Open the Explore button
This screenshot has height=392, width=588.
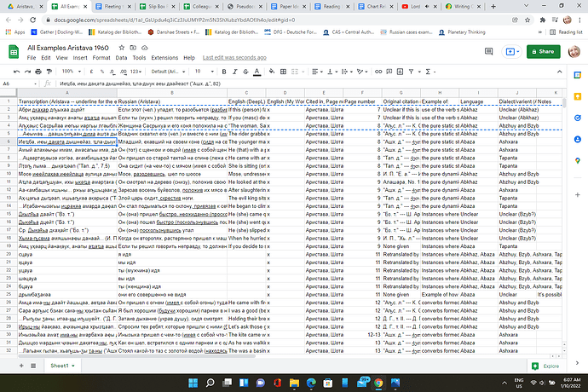click(545, 366)
